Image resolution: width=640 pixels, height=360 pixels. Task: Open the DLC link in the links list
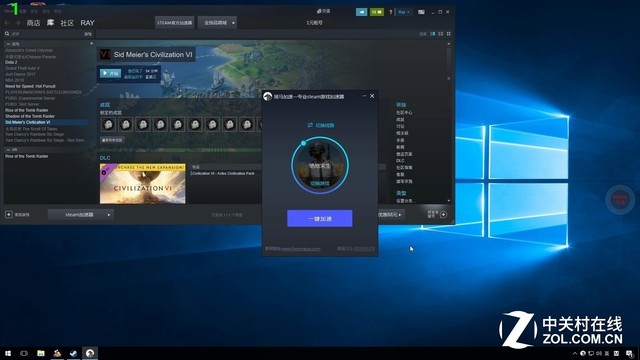400,161
